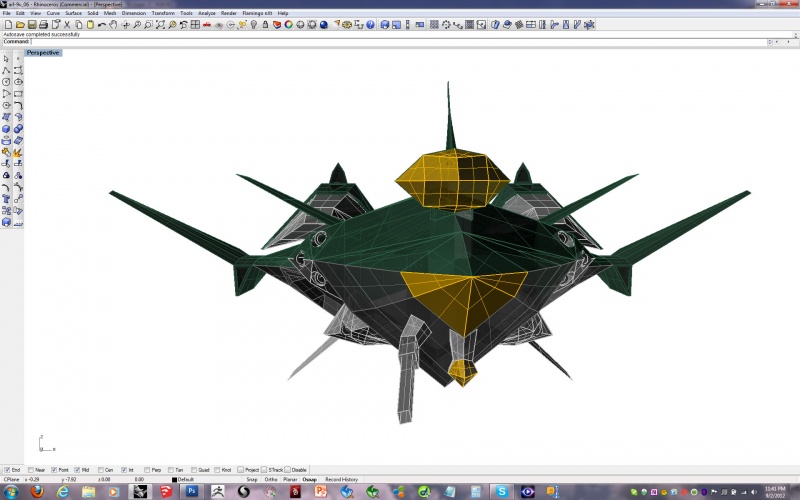Viewport: 800px width, 500px height.
Task: Open the Transform menu
Action: point(163,13)
